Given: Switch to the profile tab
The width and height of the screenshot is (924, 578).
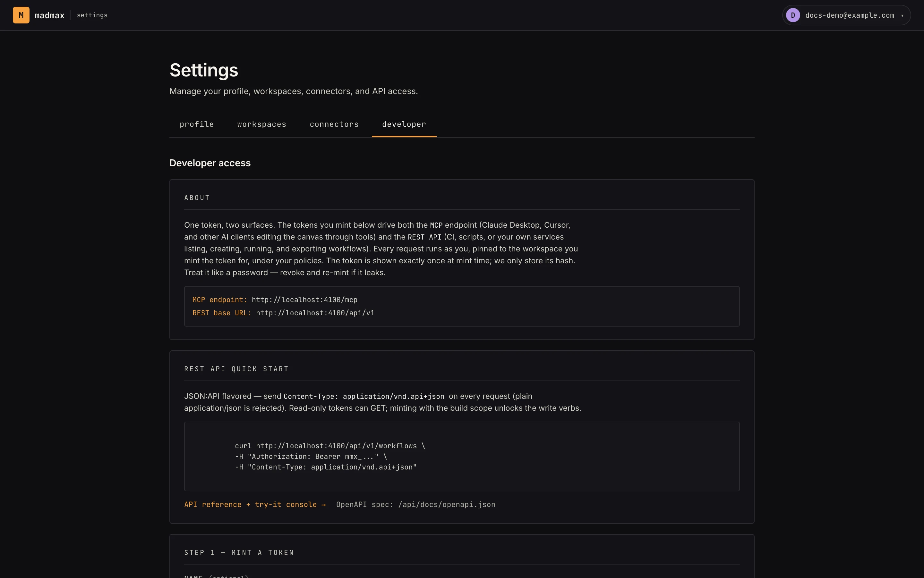Looking at the screenshot, I should (x=197, y=125).
